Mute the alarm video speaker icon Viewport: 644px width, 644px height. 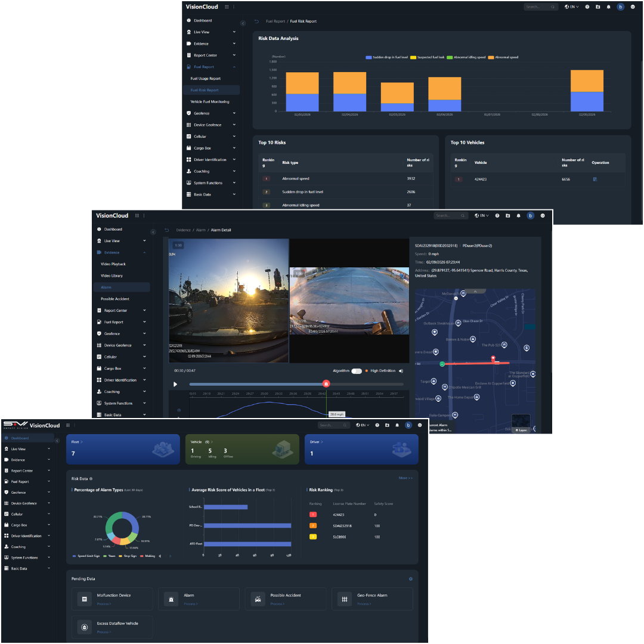(401, 371)
